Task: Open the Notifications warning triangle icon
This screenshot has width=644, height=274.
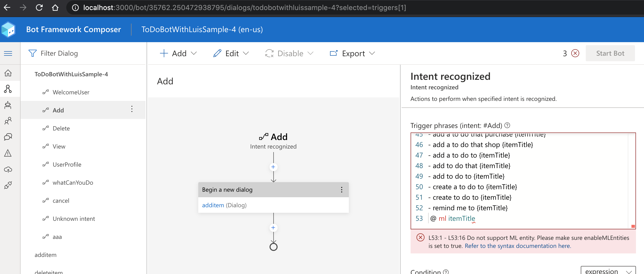Action: (x=8, y=153)
